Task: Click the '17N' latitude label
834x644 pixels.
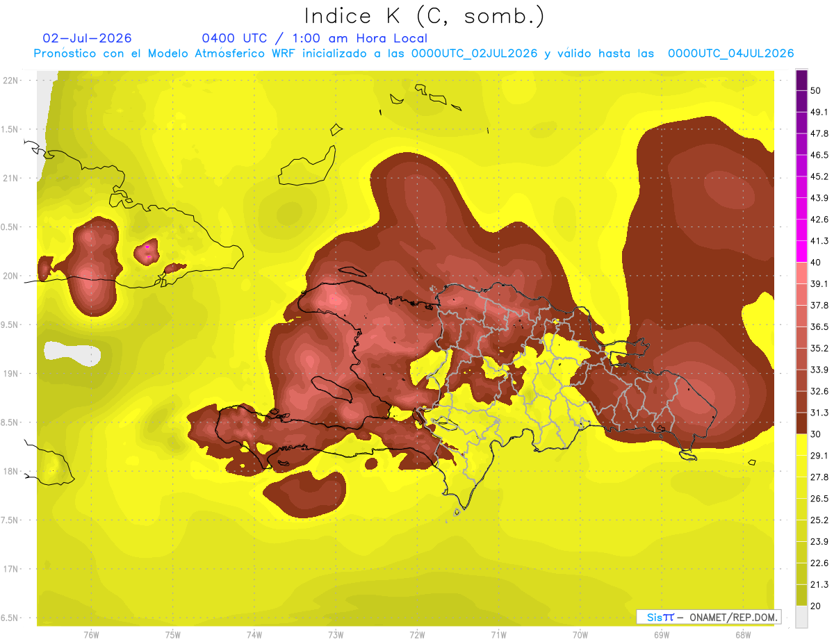Action: coord(11,569)
